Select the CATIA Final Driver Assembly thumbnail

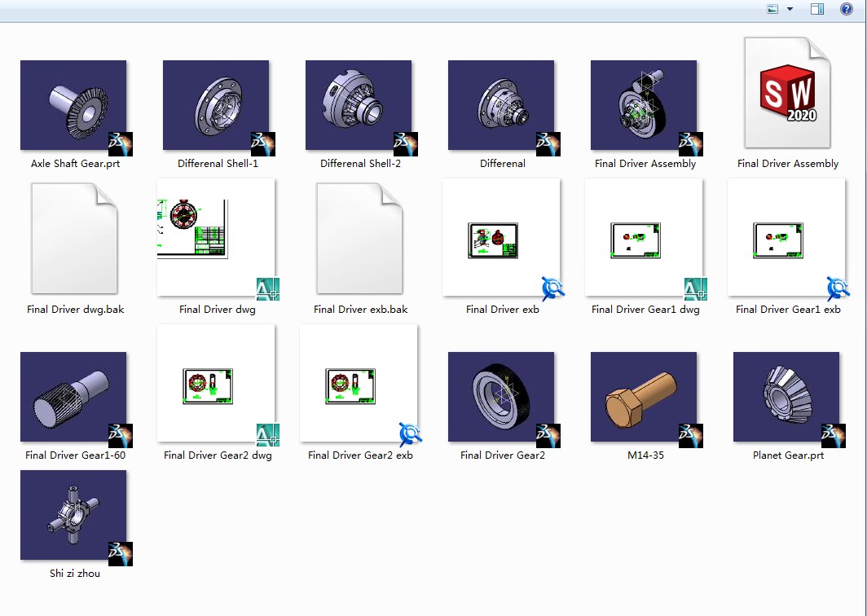(x=645, y=105)
